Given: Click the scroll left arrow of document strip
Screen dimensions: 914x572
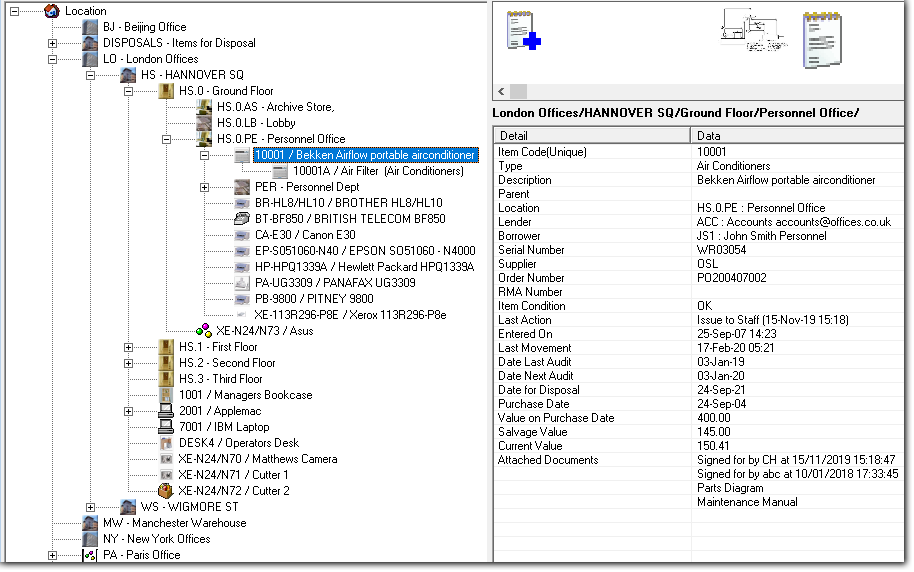Looking at the screenshot, I should [x=501, y=92].
